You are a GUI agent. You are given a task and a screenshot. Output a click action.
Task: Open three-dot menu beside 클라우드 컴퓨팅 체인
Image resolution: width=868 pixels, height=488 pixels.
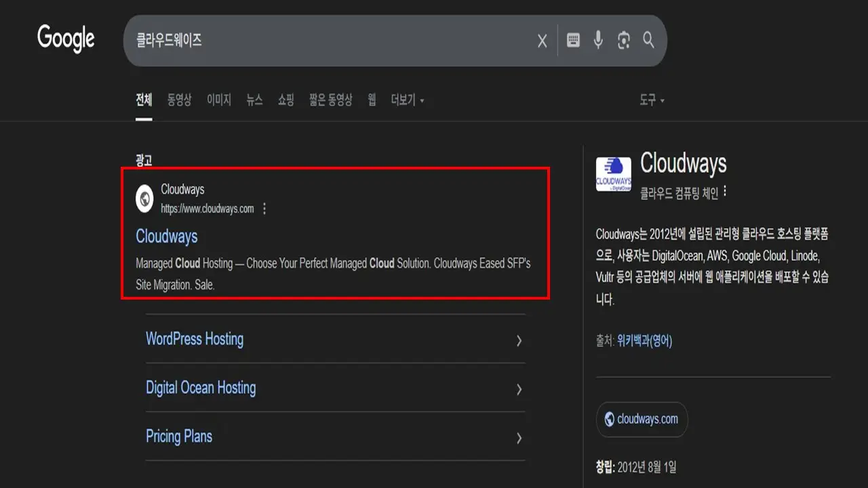tap(725, 192)
